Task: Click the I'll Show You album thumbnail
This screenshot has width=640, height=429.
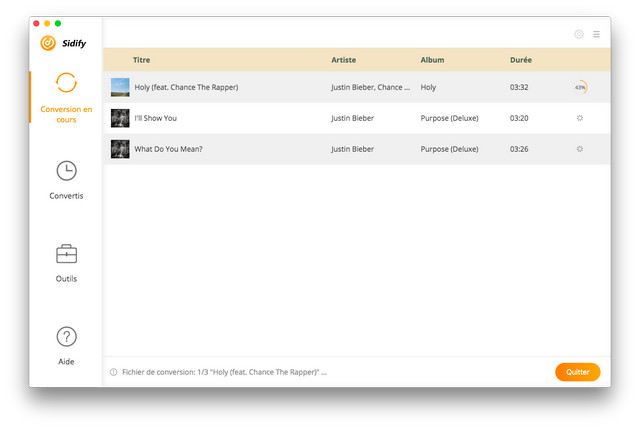Action: click(x=120, y=118)
